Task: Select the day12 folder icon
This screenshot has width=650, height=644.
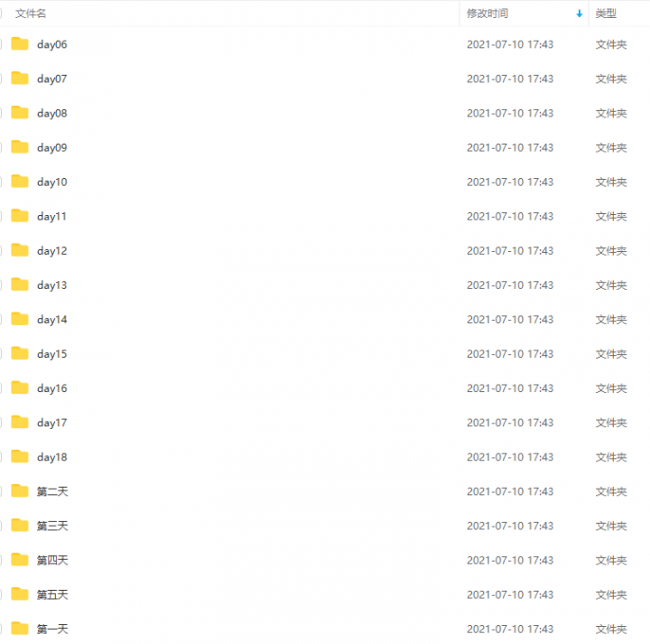Action: 20,250
